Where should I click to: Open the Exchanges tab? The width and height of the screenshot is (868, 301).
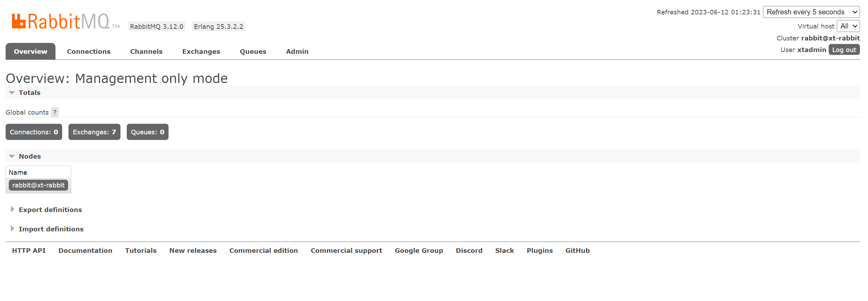coord(201,51)
